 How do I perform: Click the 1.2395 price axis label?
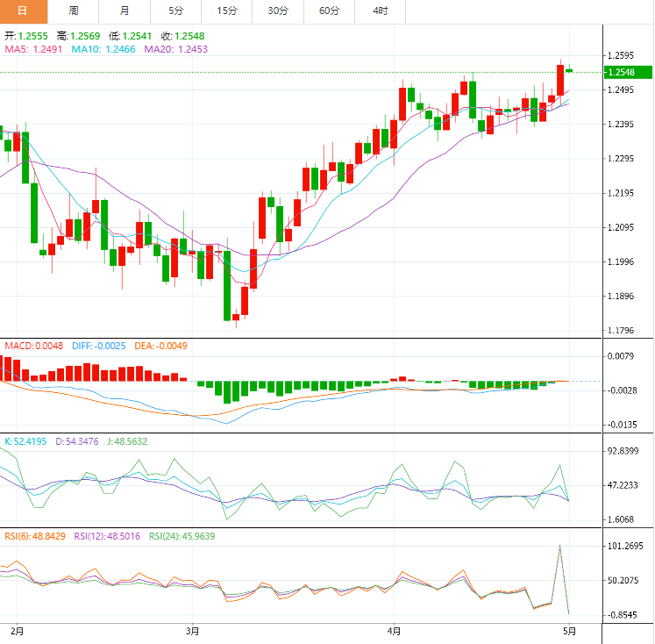click(x=620, y=124)
